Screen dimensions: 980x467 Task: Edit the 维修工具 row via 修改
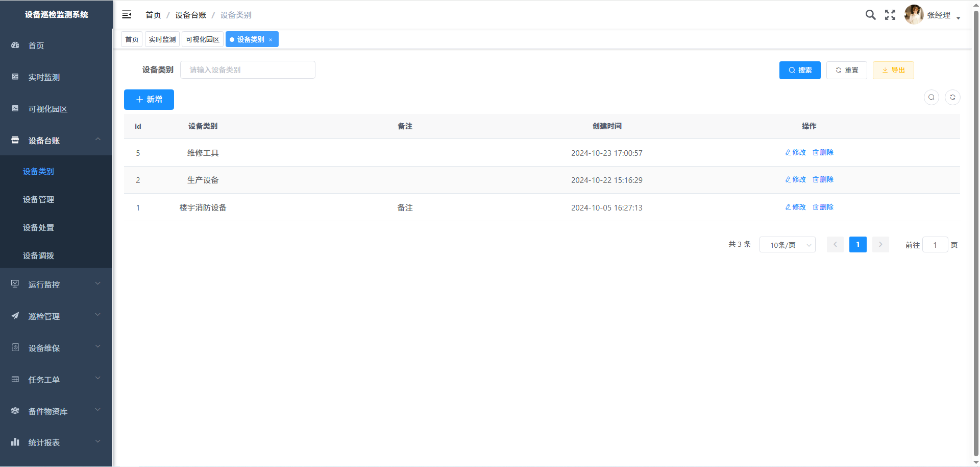point(795,152)
